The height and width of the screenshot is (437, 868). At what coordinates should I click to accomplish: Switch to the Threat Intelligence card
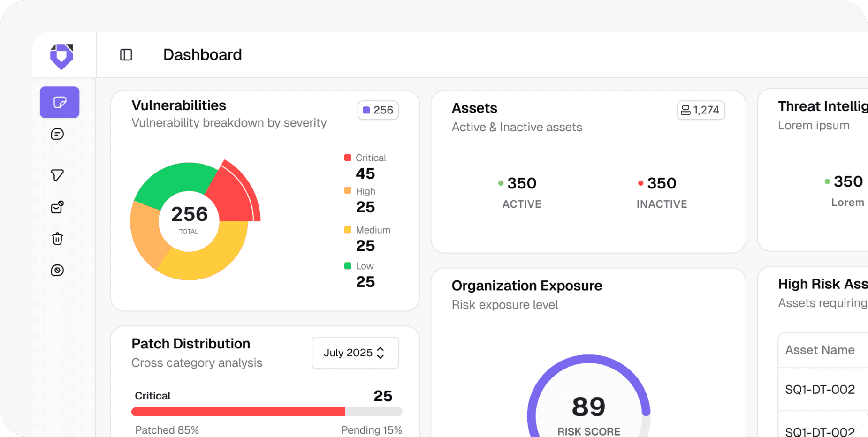point(821,106)
